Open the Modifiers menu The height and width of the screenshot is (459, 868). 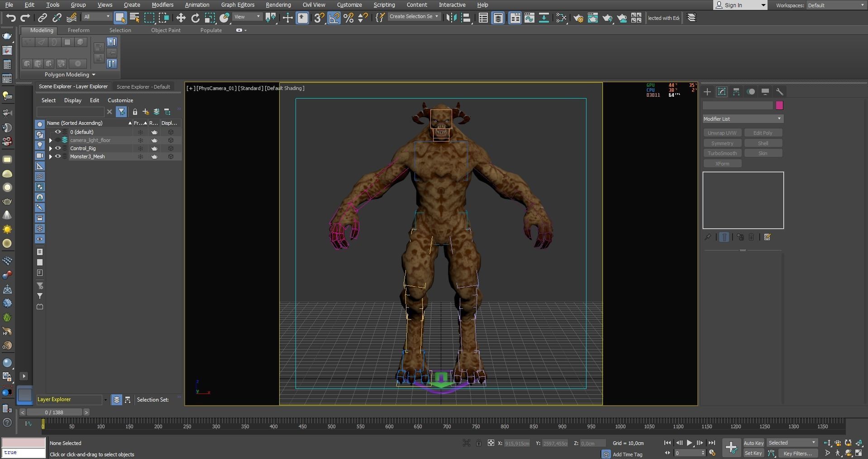point(162,5)
